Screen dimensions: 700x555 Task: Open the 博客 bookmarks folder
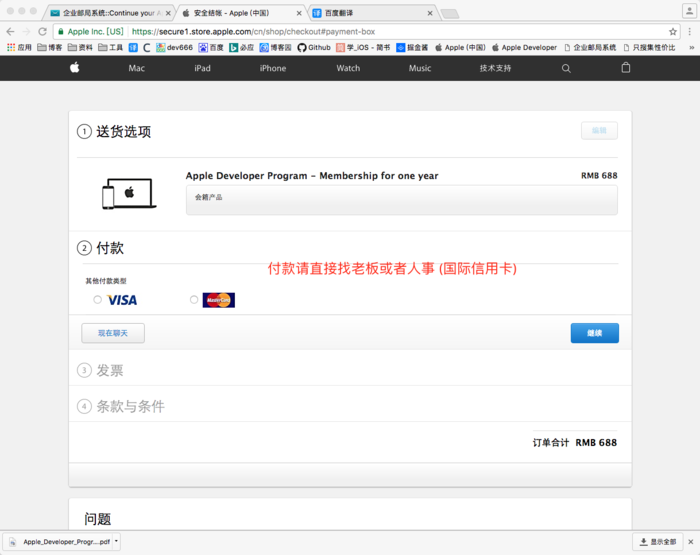pos(50,47)
